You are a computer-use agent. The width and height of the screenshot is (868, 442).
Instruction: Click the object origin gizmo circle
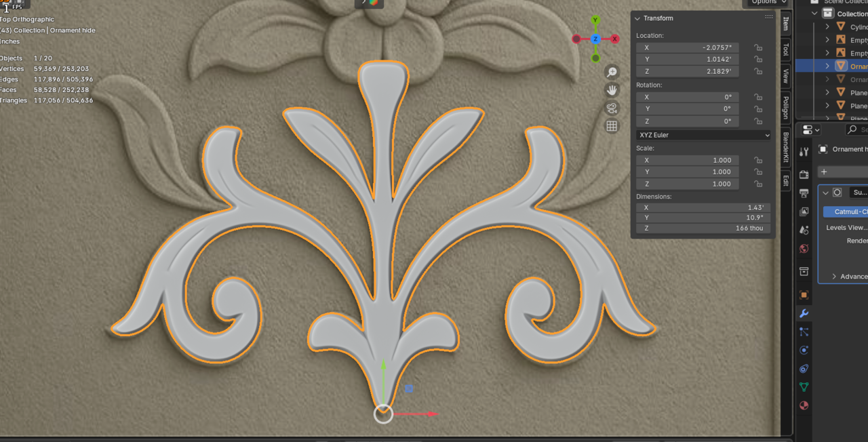[383, 414]
